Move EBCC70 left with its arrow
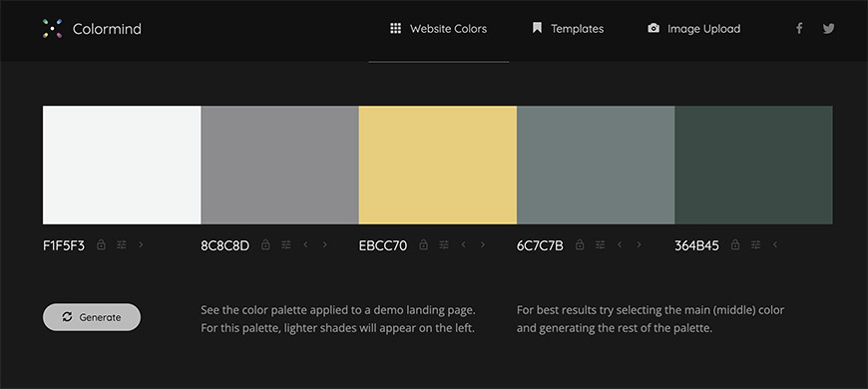This screenshot has width=868, height=389. click(463, 244)
